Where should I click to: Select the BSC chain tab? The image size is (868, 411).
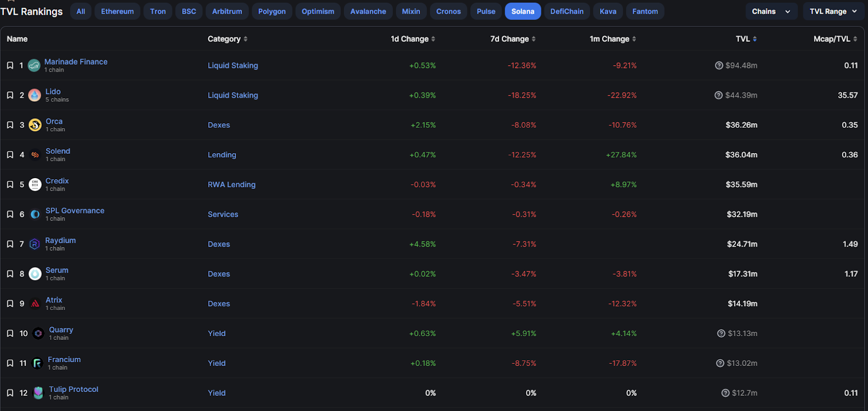point(189,11)
